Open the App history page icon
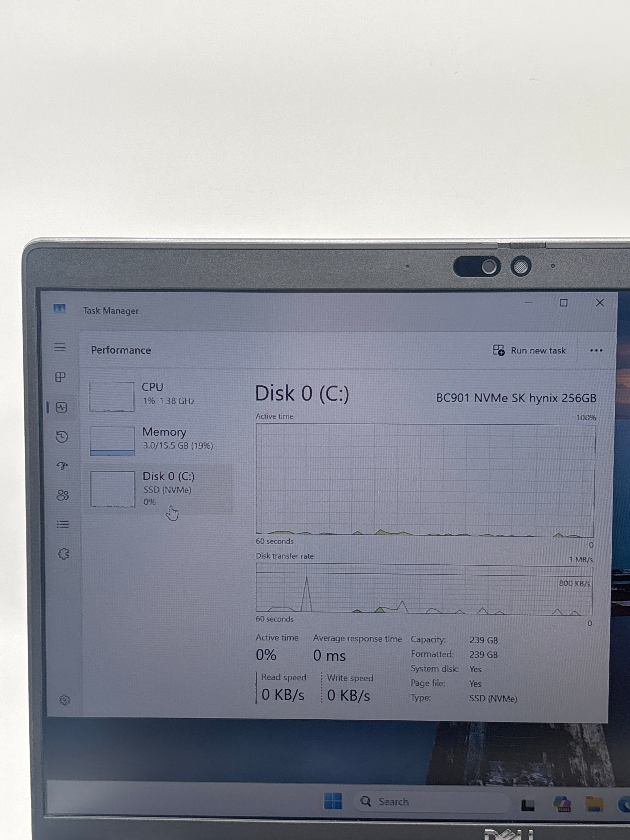 (61, 437)
